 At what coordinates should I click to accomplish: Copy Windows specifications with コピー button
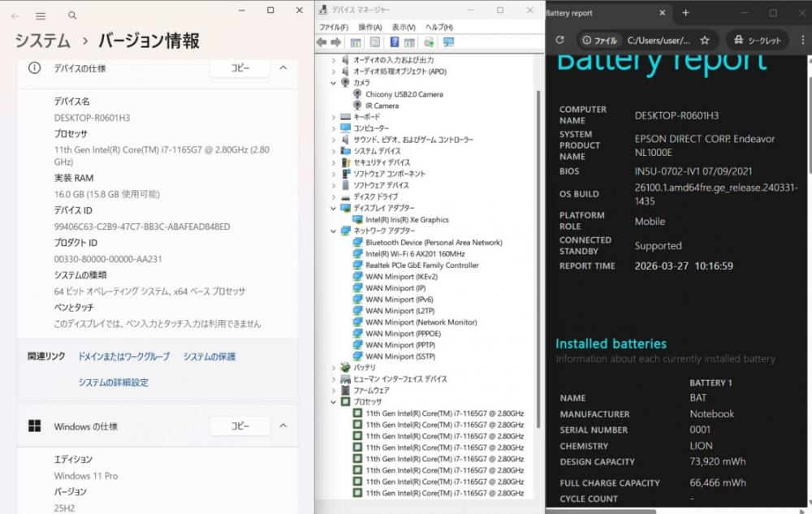pyautogui.click(x=240, y=426)
